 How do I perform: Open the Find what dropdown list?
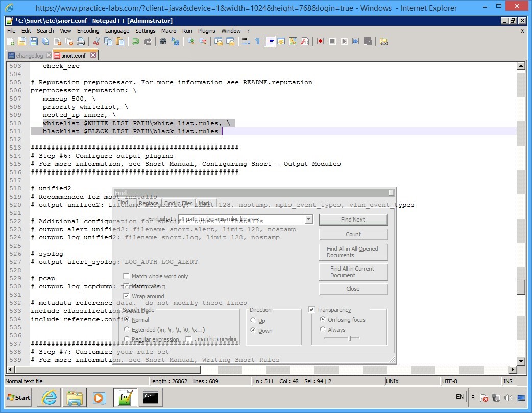(308, 219)
